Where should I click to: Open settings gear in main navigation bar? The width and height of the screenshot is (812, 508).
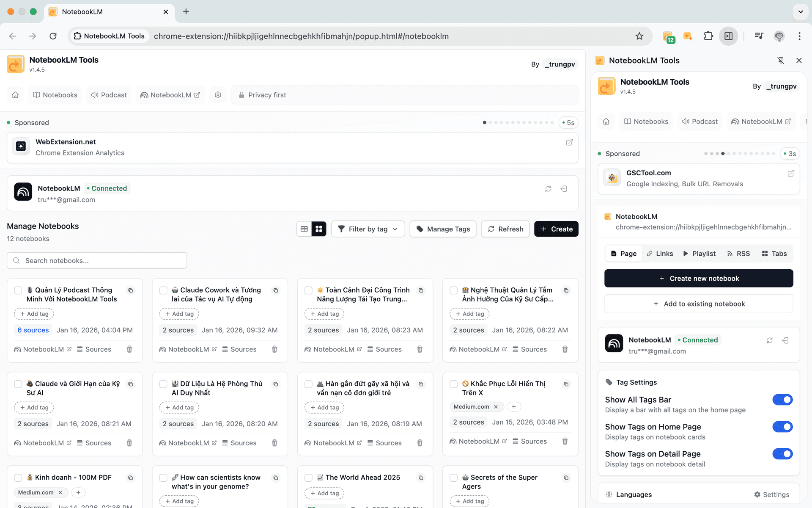[218, 95]
